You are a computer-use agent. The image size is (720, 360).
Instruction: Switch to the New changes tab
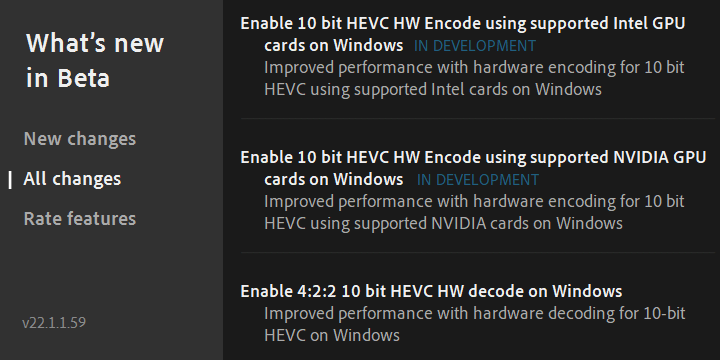point(79,139)
